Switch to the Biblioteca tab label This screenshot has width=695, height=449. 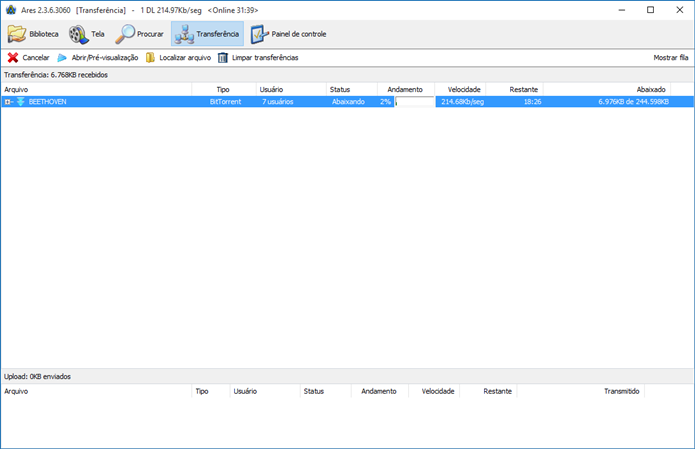click(x=44, y=34)
